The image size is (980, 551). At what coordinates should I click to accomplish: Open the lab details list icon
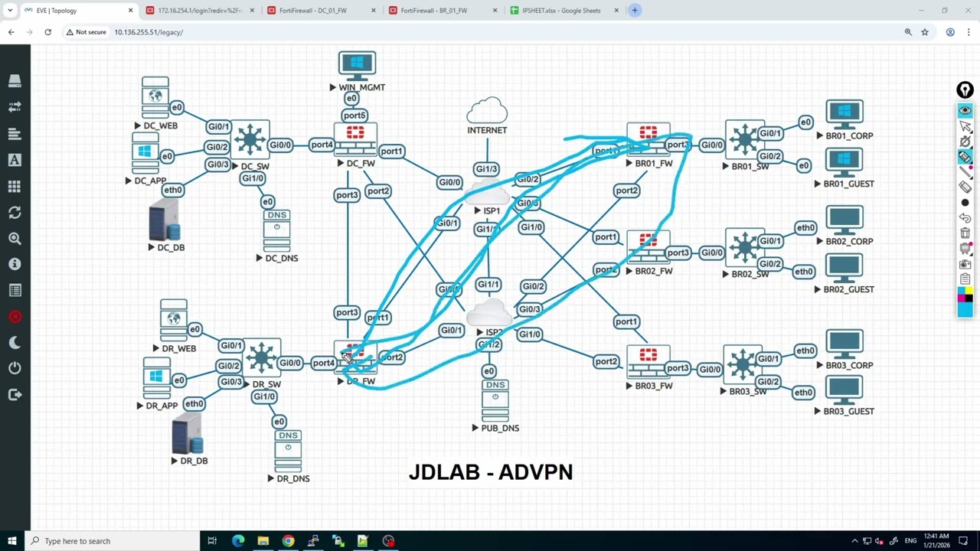coord(15,290)
